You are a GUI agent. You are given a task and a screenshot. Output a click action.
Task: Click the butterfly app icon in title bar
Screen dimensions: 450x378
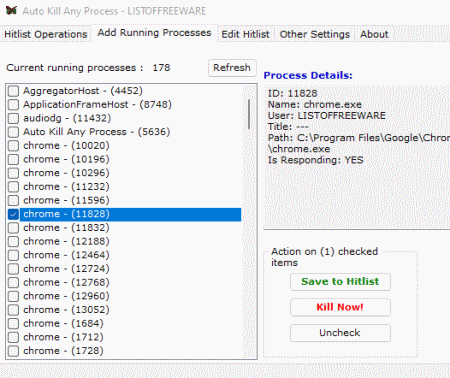(11, 11)
